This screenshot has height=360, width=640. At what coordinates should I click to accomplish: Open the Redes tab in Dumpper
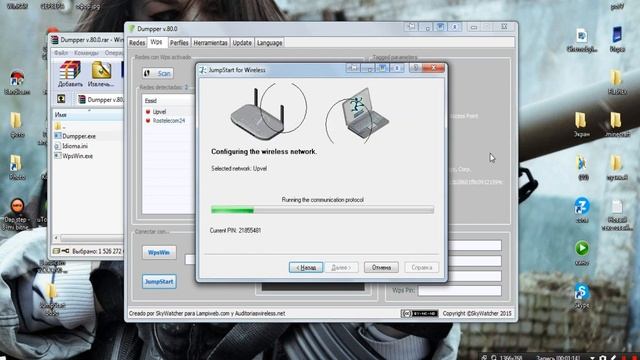point(137,42)
